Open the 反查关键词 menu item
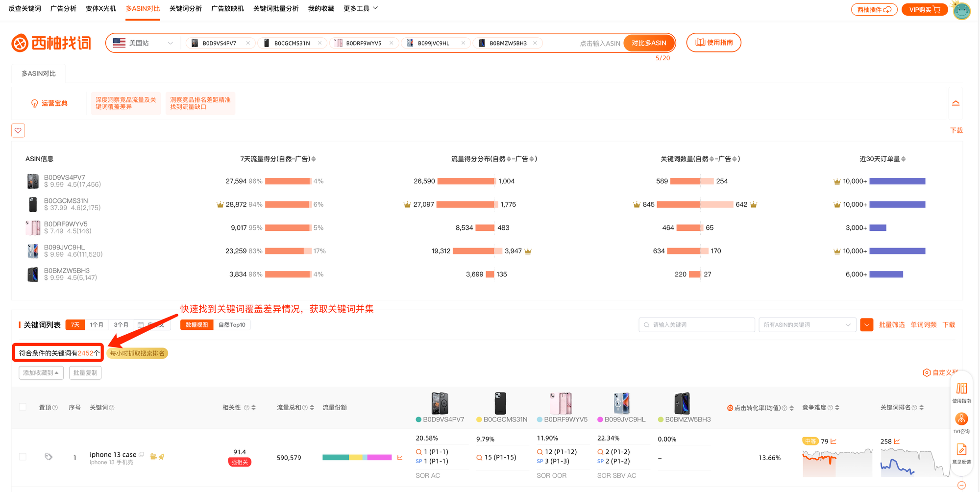Image resolution: width=980 pixels, height=492 pixels. tap(24, 8)
